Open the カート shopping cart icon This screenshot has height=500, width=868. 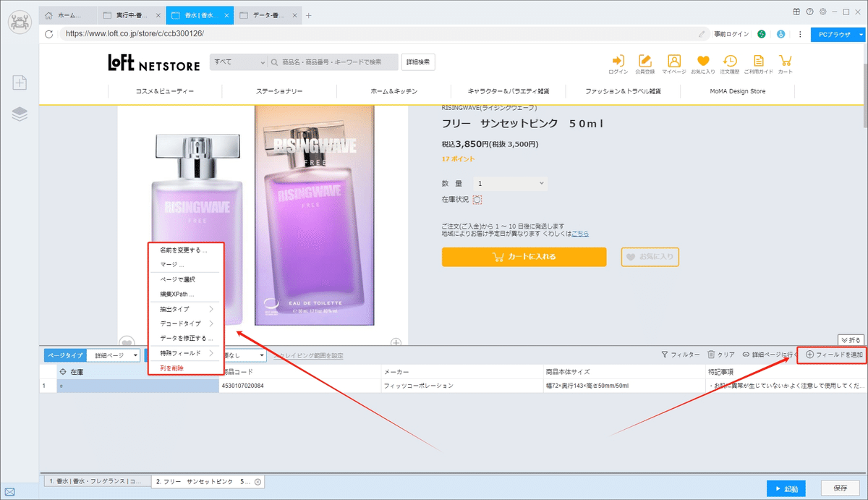pos(785,64)
